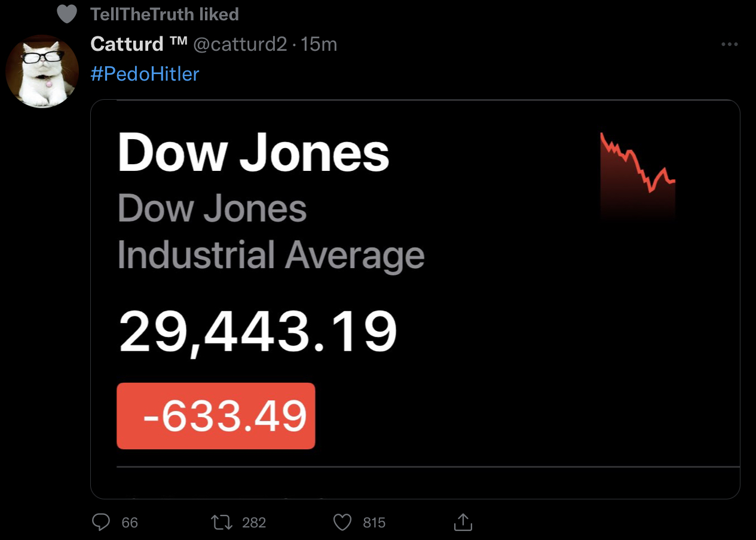Open the Catturd ™ display name

click(139, 44)
